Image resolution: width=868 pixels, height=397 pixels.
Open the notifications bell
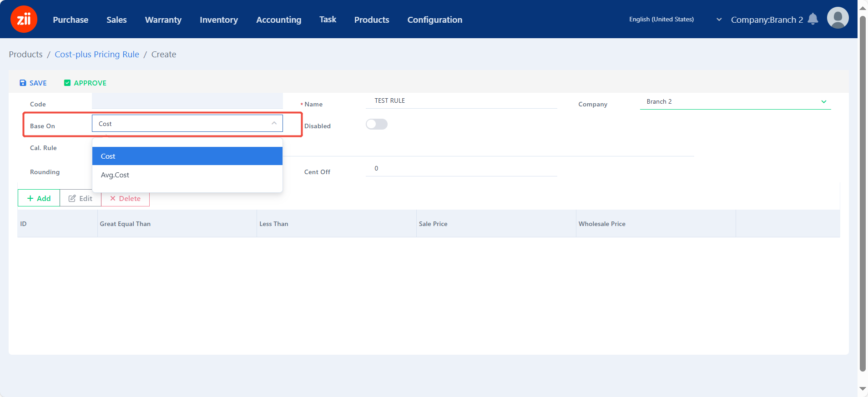pyautogui.click(x=813, y=19)
